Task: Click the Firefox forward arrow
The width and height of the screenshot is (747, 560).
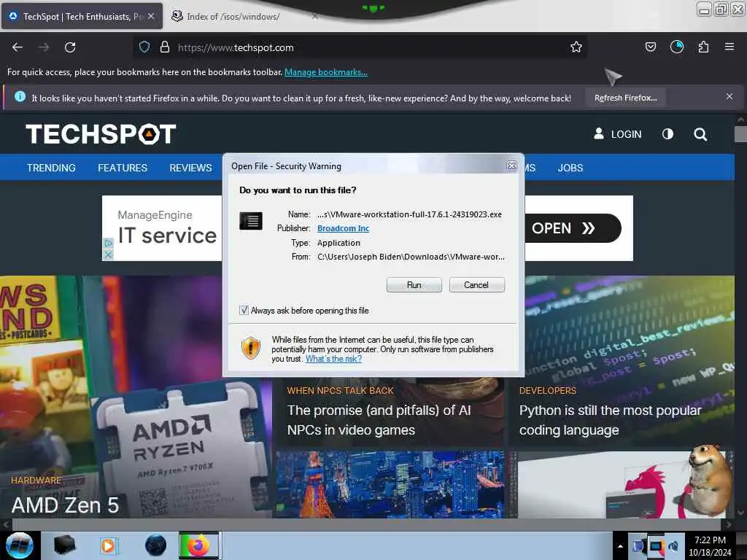Action: 44,47
